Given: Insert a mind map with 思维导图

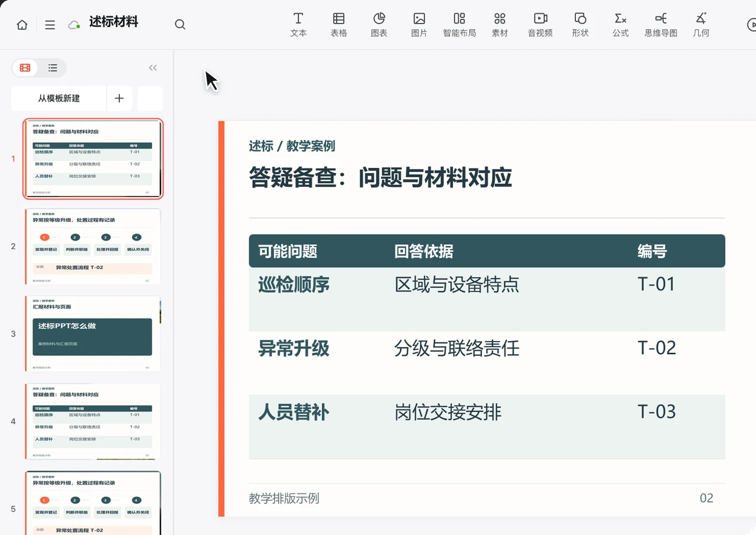Looking at the screenshot, I should (661, 25).
